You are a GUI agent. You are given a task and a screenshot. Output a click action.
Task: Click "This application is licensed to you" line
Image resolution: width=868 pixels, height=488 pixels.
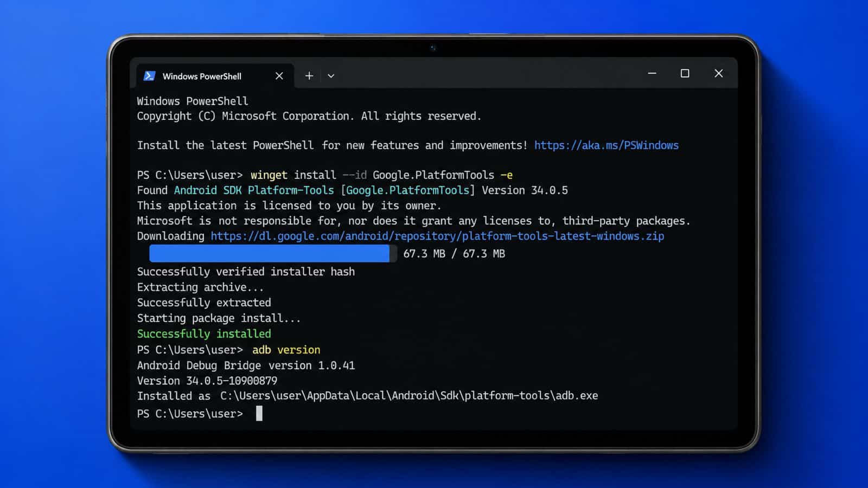(x=289, y=206)
